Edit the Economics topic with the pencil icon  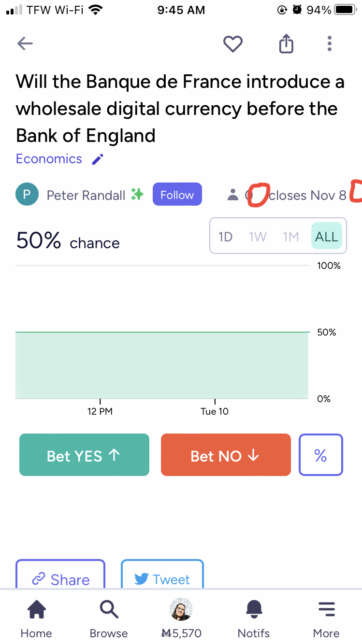[98, 159]
